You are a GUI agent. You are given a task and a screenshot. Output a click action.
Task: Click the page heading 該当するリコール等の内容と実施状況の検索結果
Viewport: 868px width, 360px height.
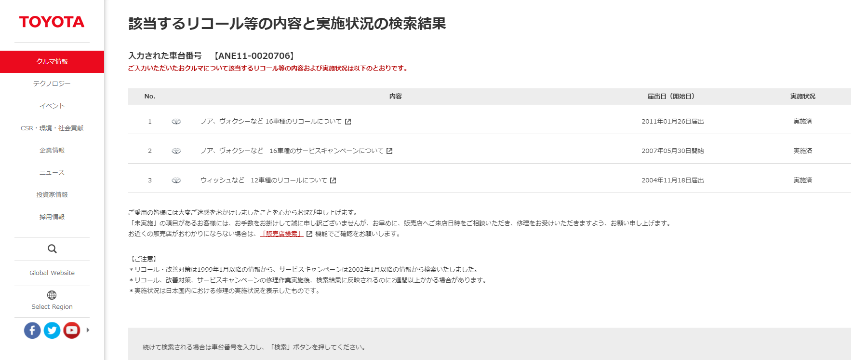(x=287, y=24)
